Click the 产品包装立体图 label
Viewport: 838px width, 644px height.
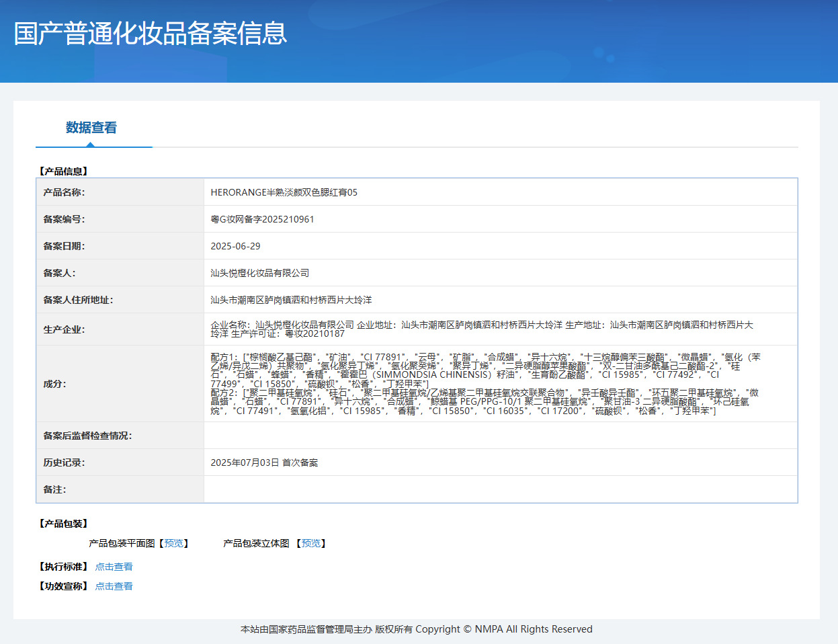coord(256,543)
